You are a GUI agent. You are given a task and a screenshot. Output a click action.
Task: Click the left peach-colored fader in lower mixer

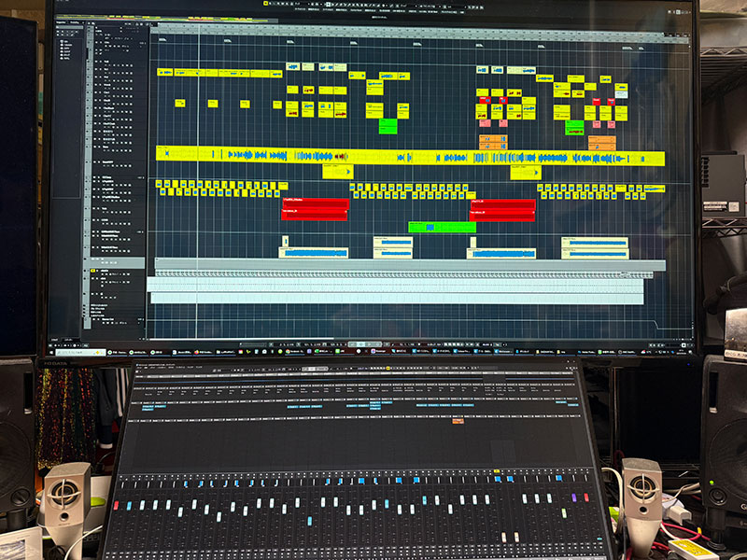pos(504,538)
